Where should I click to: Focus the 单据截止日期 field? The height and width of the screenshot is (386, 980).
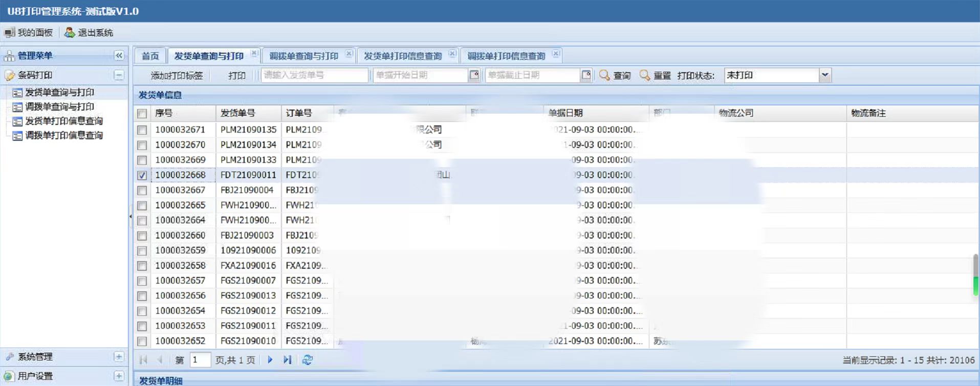point(532,75)
